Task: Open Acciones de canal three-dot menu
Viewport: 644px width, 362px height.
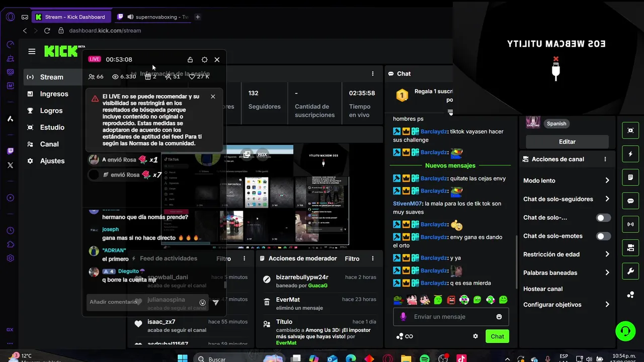Action: click(605, 159)
